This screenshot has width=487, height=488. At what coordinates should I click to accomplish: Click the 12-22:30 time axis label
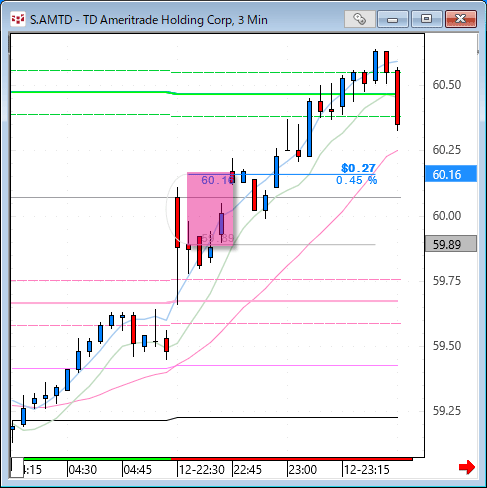(x=202, y=470)
